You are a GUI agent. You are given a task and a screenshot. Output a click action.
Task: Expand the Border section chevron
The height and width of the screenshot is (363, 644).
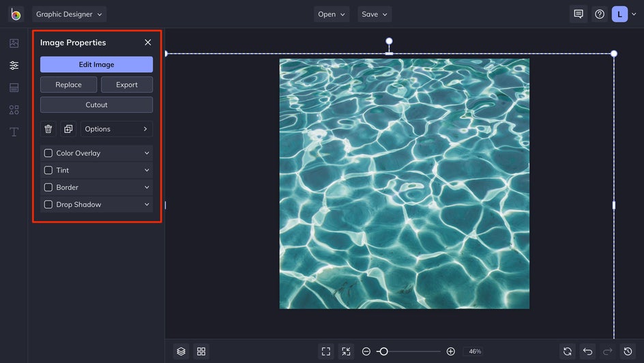click(147, 187)
